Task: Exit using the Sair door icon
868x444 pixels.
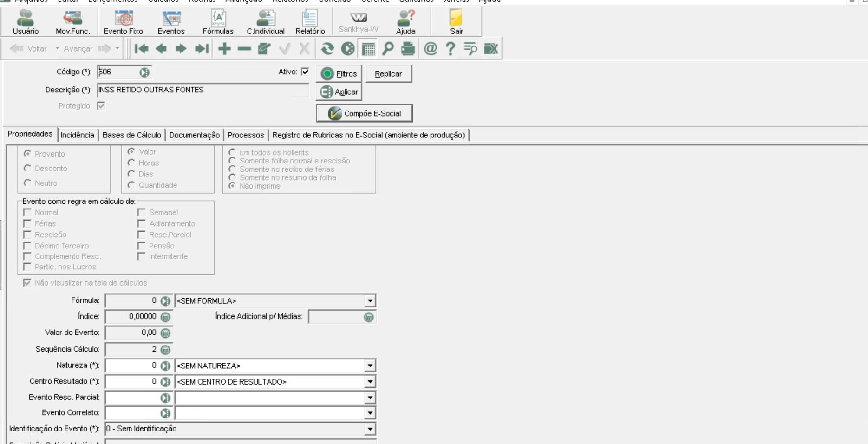Action: tap(457, 22)
